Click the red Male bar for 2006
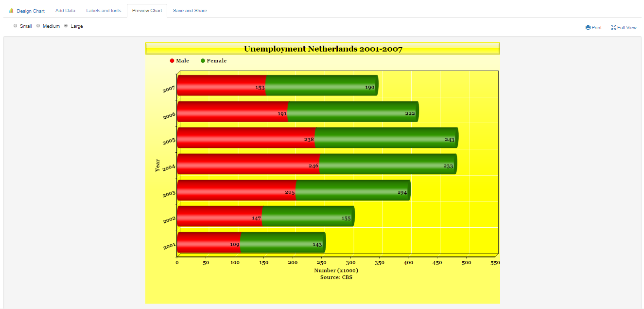The width and height of the screenshot is (644, 309). 232,111
